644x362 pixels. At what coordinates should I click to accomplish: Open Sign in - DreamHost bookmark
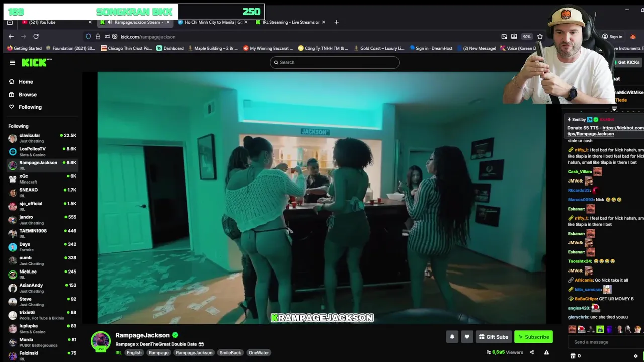[431, 48]
